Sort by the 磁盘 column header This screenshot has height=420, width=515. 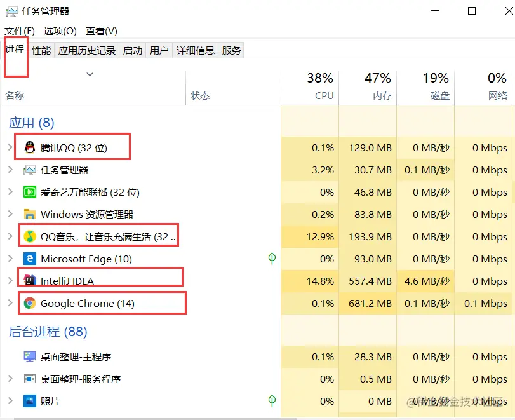coord(425,88)
